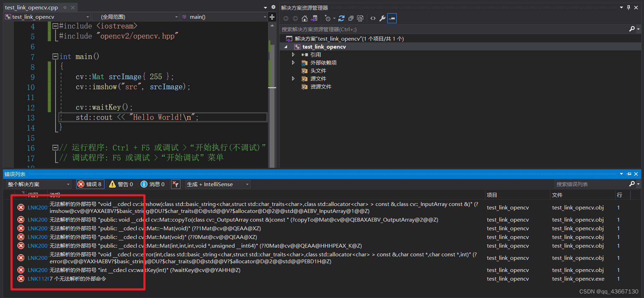This screenshot has height=298, width=644.
Task: Switch views with the Visual Studio solution icon
Action: [x=314, y=18]
